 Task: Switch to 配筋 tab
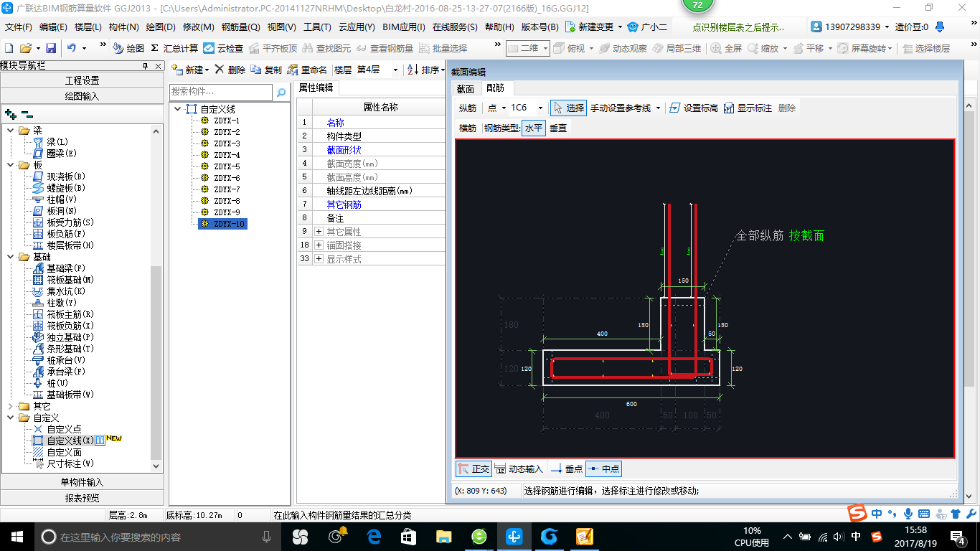point(495,88)
